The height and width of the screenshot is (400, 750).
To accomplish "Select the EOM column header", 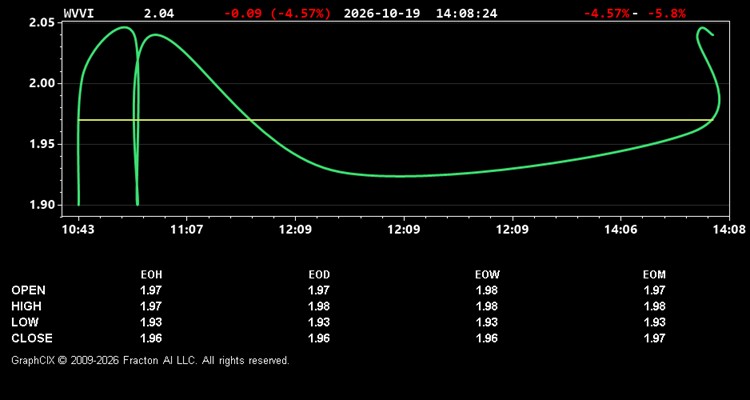I will click(x=654, y=275).
